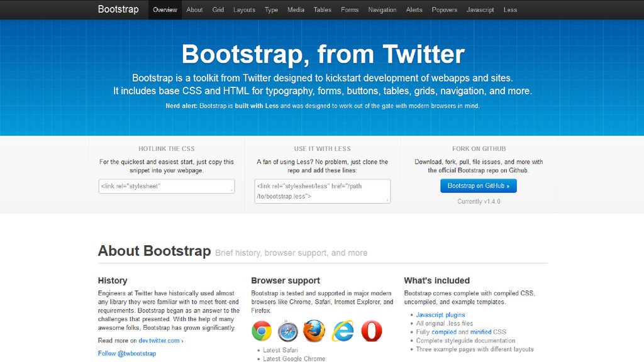Open the Media navigation item

click(x=296, y=10)
